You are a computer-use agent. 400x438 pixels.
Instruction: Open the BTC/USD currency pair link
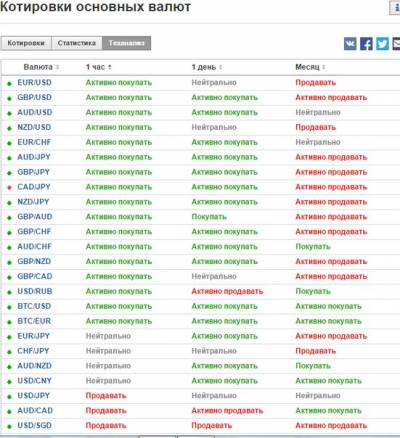34,306
